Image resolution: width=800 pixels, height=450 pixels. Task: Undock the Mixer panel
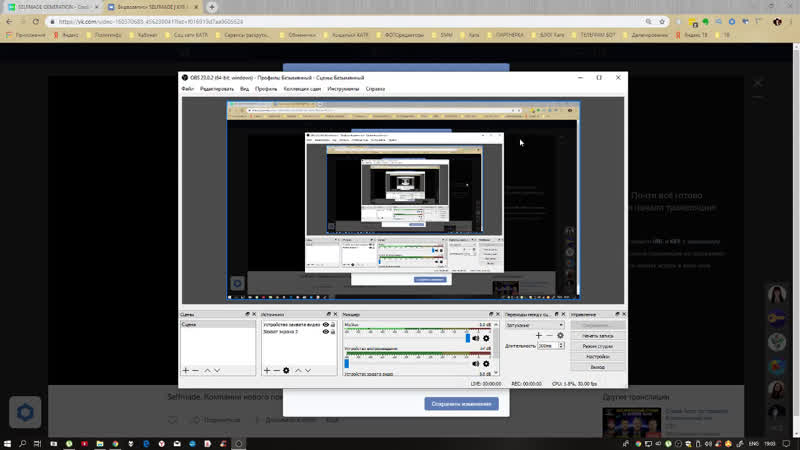point(491,314)
